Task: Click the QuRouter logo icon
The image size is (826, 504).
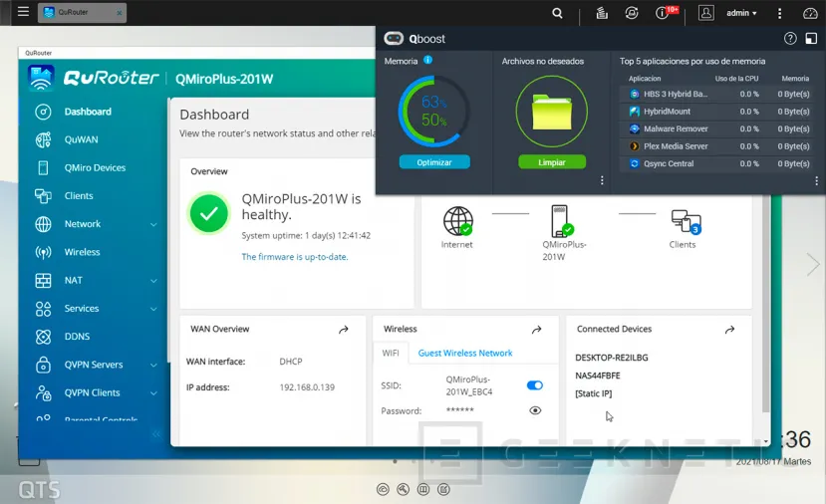Action: 41,78
